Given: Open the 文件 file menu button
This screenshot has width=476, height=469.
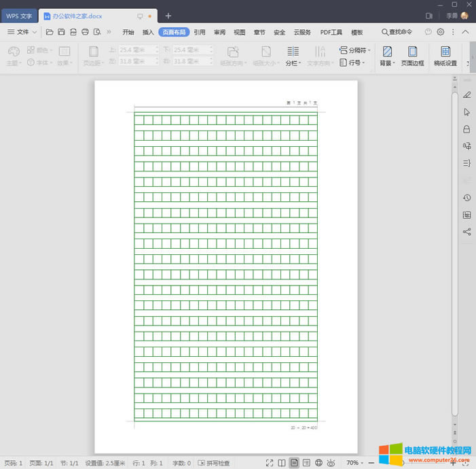Looking at the screenshot, I should tap(22, 32).
